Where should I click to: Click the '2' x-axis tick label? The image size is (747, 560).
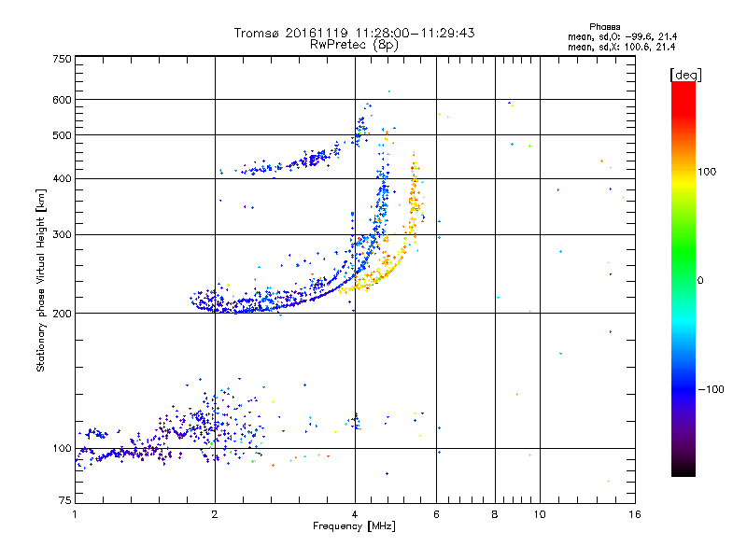(x=215, y=514)
